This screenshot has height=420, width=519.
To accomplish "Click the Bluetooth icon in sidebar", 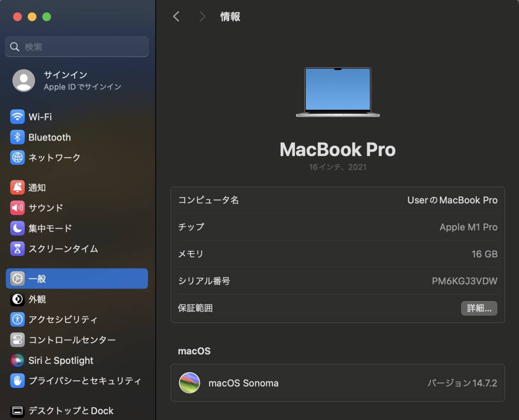I will (x=17, y=137).
